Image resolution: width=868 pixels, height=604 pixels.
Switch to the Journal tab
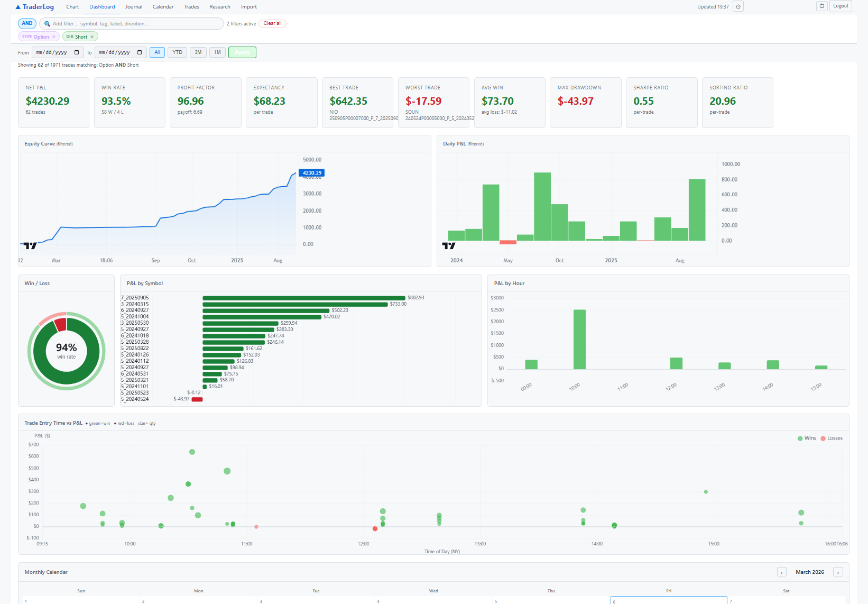133,6
